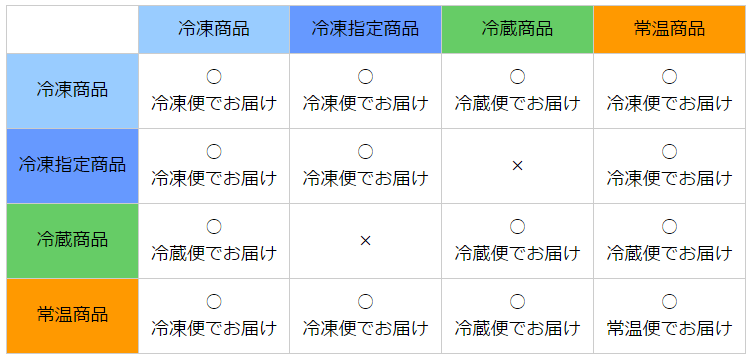This screenshot has width=752, height=360.
Task: Click the green 冷蔵商品 column header
Action: [517, 29]
